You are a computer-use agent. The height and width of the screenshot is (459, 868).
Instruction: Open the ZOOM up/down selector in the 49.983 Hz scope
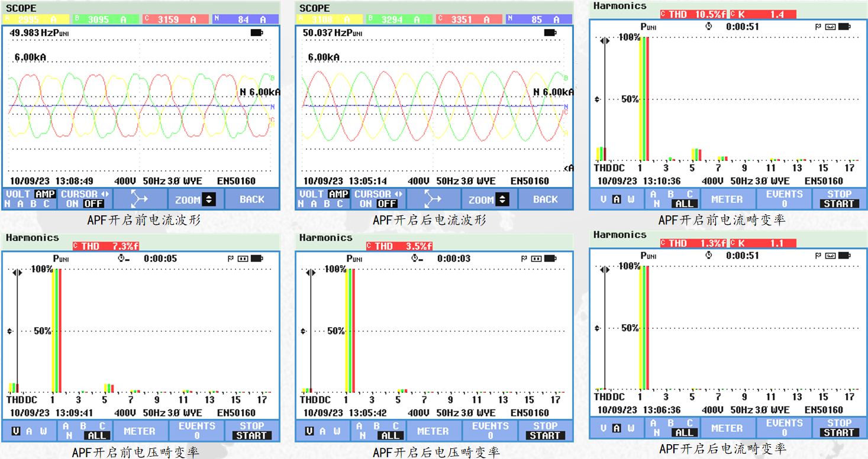(195, 199)
